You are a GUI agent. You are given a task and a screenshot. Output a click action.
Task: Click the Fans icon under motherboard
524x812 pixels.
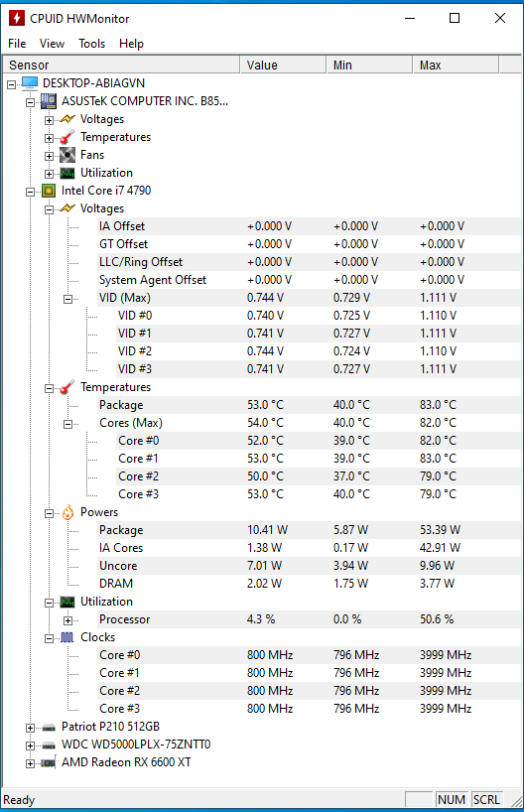(x=67, y=155)
